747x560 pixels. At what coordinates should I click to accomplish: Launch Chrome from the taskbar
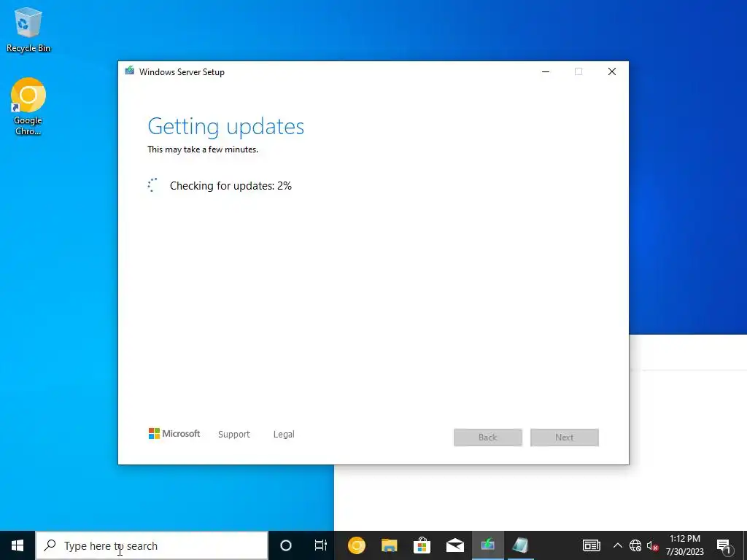[x=356, y=545]
